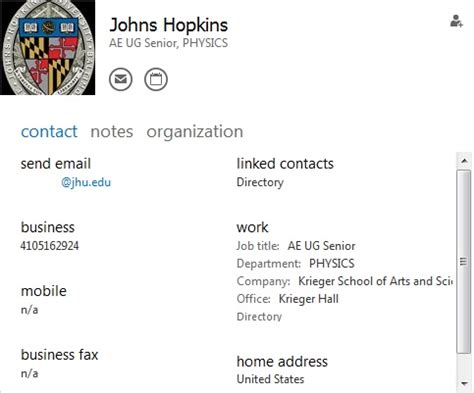Click the send email section label
Image resolution: width=474 pixels, height=393 pixels.
point(56,164)
